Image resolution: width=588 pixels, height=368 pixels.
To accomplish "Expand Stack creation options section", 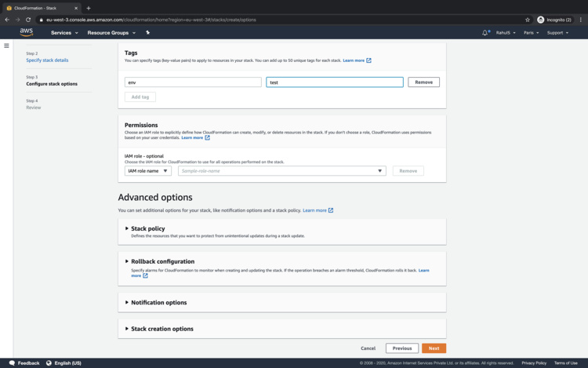I will 162,329.
